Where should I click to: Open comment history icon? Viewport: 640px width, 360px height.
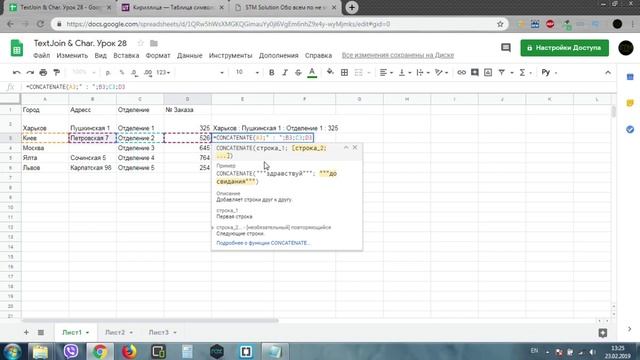pyautogui.click(x=506, y=48)
